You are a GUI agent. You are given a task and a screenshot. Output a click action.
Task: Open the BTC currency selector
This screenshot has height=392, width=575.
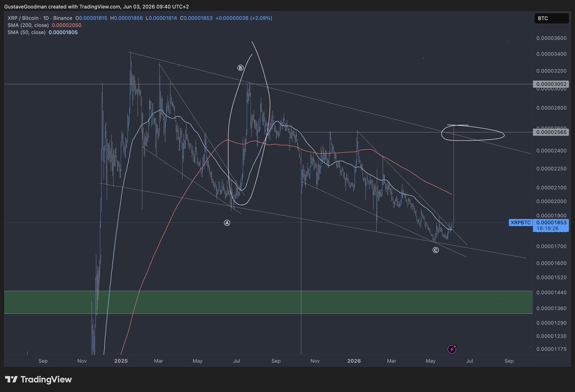[551, 19]
